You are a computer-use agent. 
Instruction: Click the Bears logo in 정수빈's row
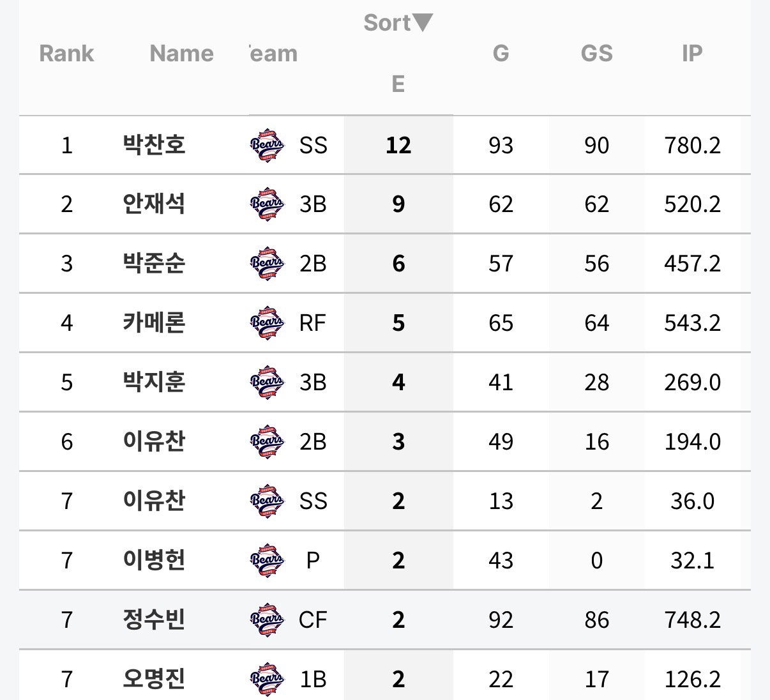point(267,620)
